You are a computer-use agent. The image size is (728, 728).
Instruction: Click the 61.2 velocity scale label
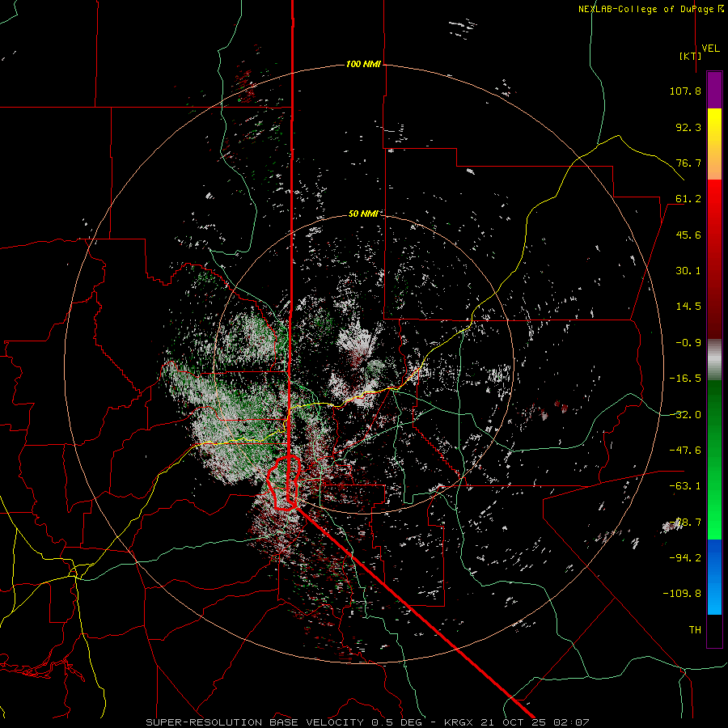click(x=688, y=199)
